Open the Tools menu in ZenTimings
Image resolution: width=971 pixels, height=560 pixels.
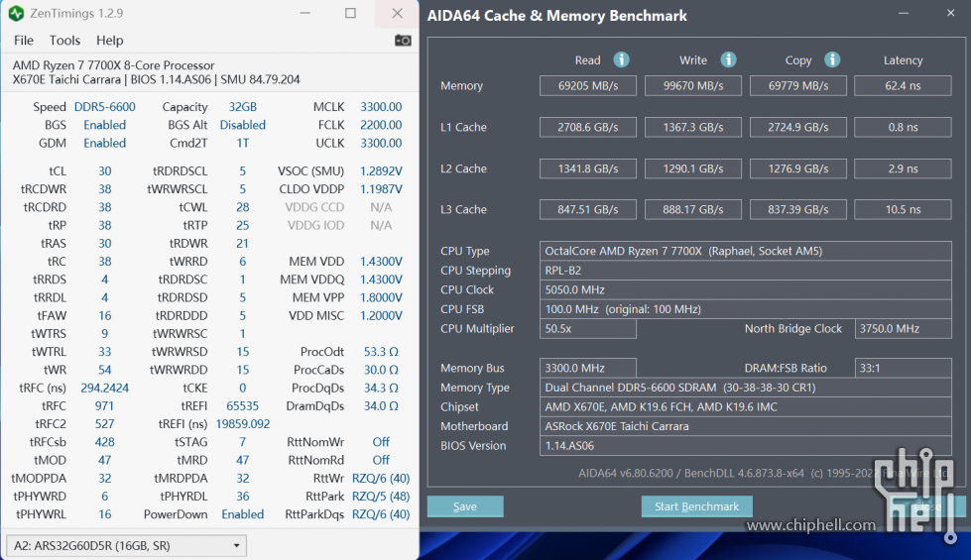[x=64, y=41]
